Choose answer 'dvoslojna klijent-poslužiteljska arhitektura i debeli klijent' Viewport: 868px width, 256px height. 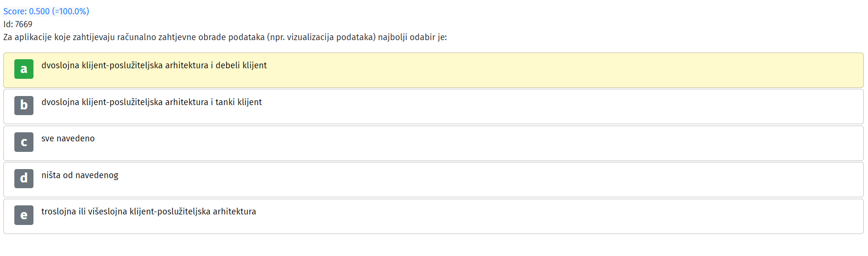pyautogui.click(x=154, y=65)
